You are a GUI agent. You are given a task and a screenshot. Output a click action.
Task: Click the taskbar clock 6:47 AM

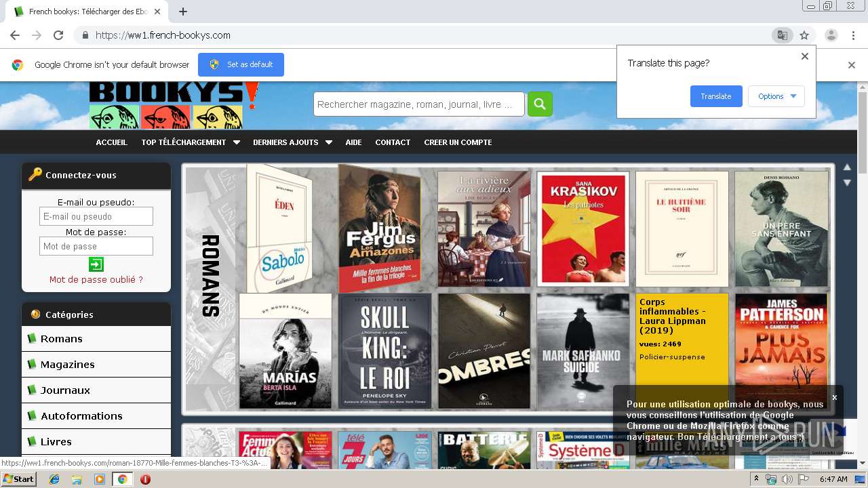point(833,479)
